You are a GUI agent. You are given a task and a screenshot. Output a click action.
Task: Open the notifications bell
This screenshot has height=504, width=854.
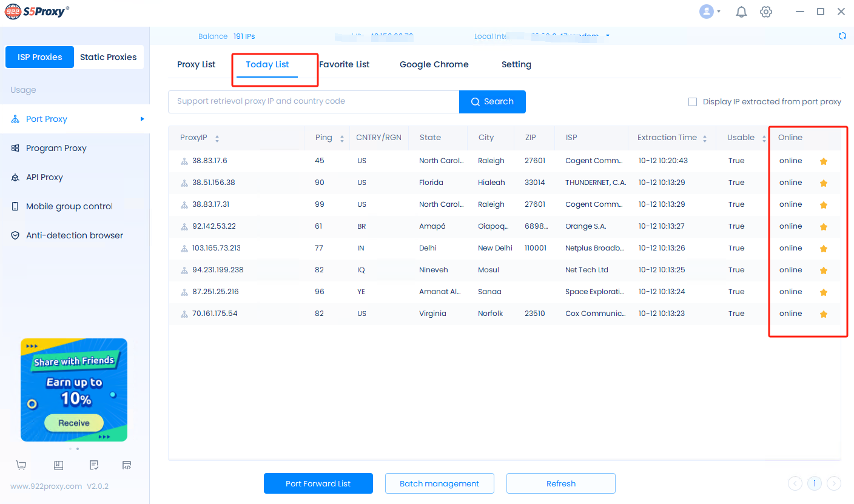741,12
